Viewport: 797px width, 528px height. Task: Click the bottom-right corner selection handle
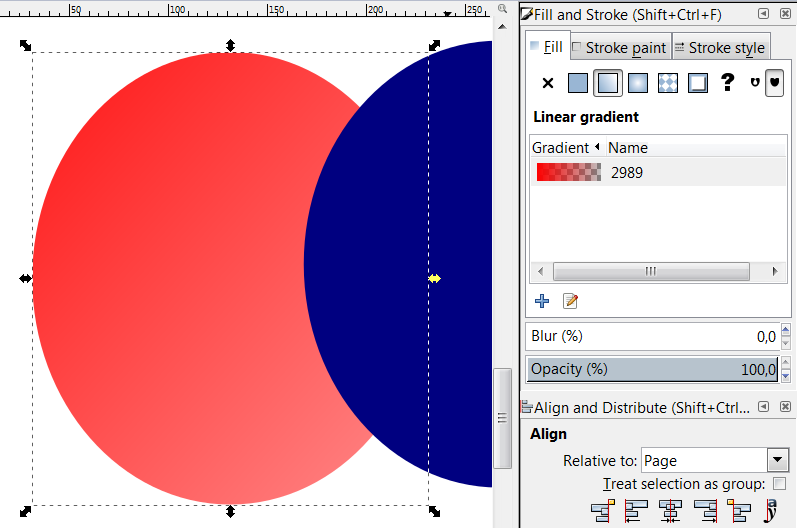click(x=434, y=511)
